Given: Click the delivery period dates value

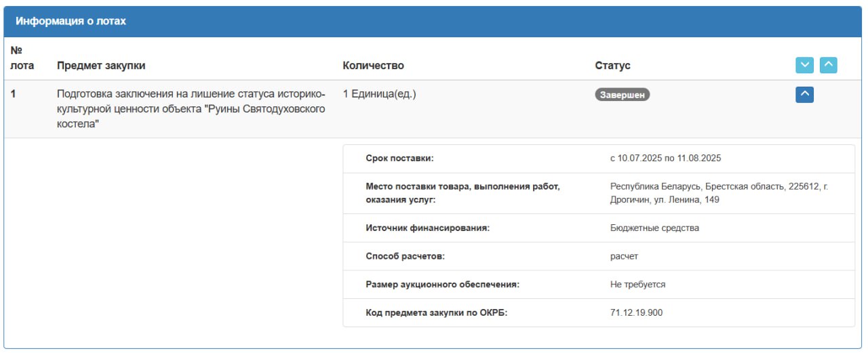Looking at the screenshot, I should [665, 159].
